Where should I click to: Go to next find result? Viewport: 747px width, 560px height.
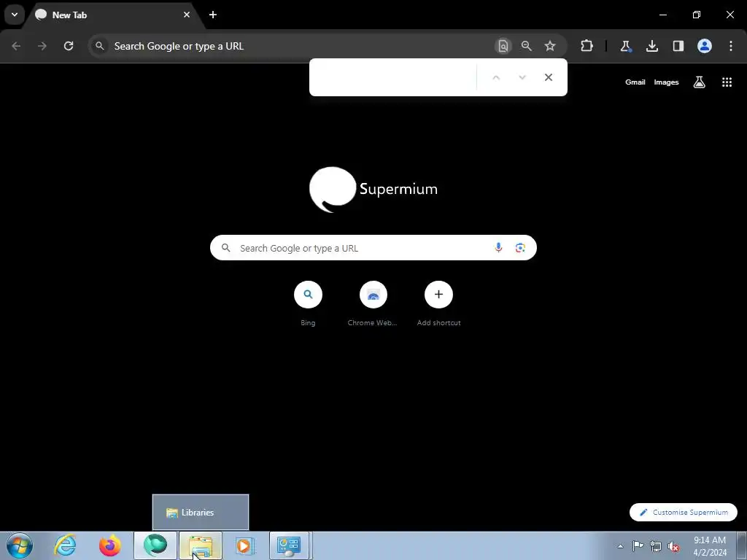tap(522, 77)
